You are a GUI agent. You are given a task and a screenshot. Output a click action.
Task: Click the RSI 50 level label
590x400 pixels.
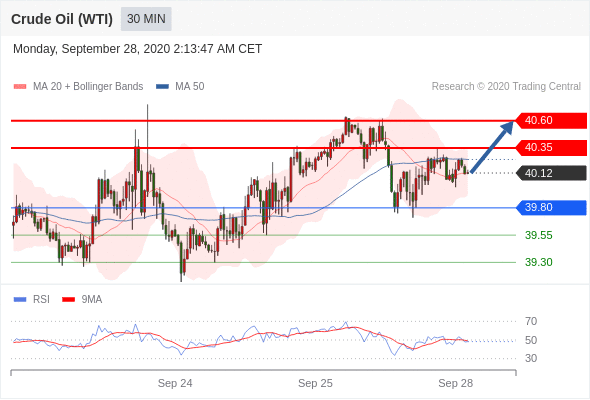531,340
